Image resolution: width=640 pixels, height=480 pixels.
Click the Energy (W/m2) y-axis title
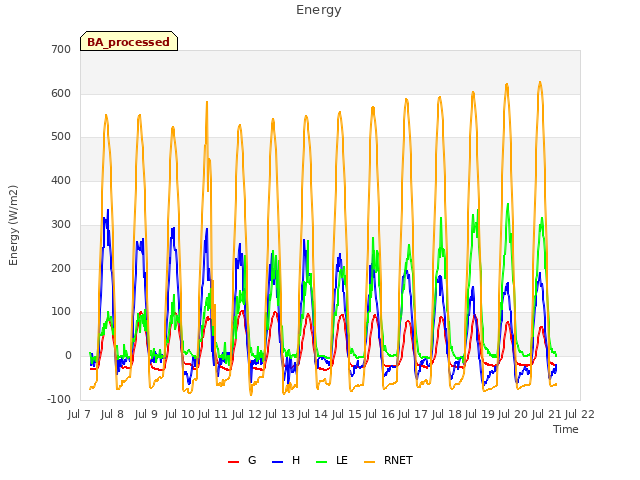pyautogui.click(x=13, y=225)
